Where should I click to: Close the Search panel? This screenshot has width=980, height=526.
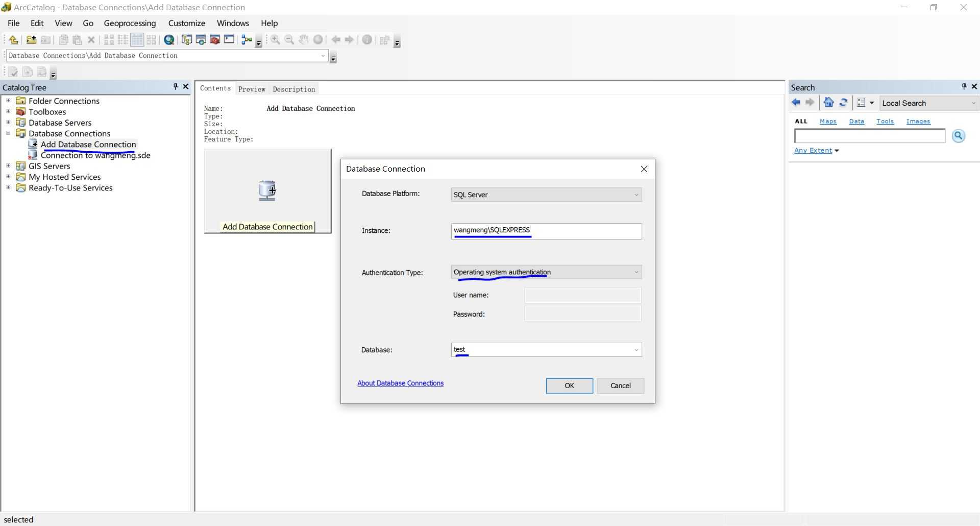pyautogui.click(x=974, y=87)
